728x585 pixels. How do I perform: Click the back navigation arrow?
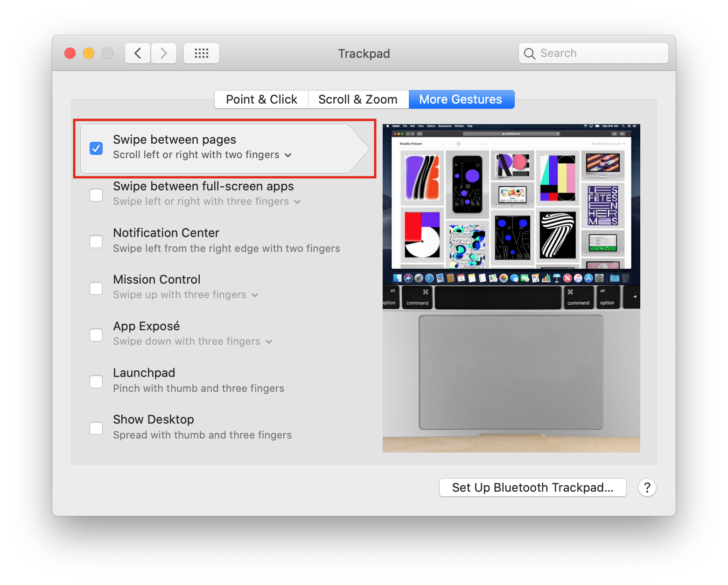click(138, 53)
